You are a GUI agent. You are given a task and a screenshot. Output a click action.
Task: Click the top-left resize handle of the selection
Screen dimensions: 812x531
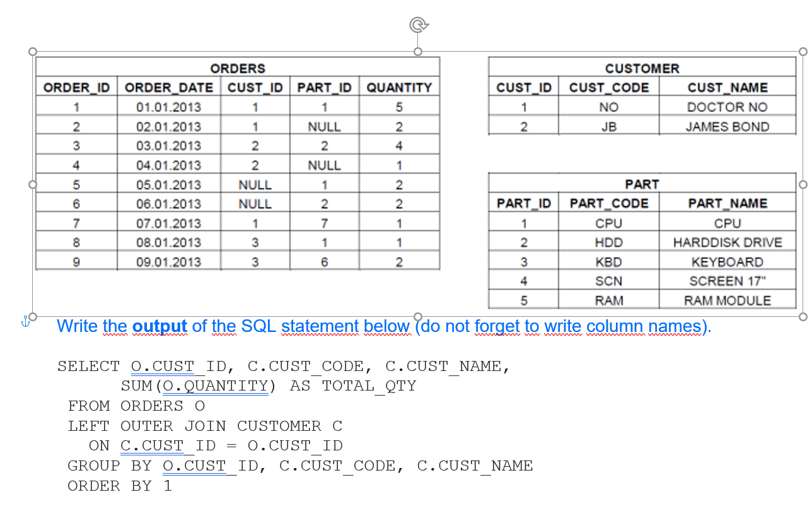[x=32, y=50]
